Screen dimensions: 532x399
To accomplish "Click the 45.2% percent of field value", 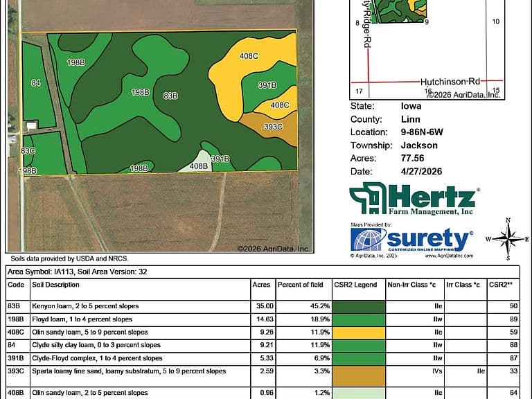I will 320,306.
